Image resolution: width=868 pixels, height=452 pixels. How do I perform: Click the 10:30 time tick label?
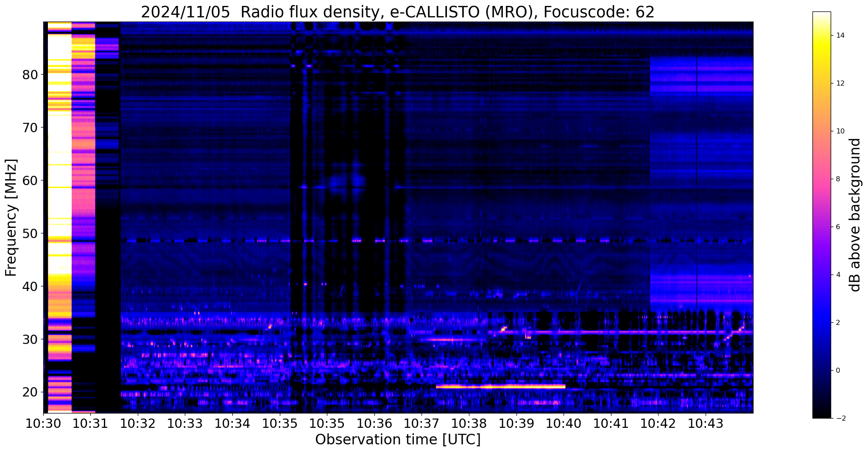coord(43,423)
